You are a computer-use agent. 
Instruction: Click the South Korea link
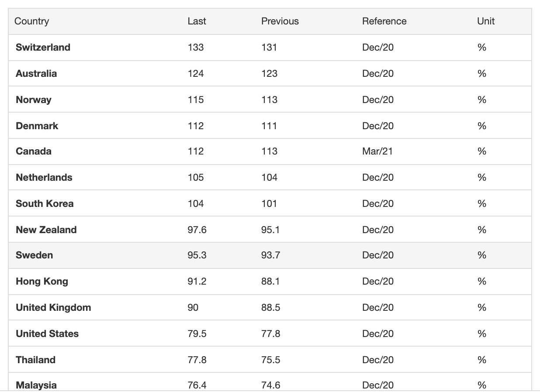(x=45, y=204)
